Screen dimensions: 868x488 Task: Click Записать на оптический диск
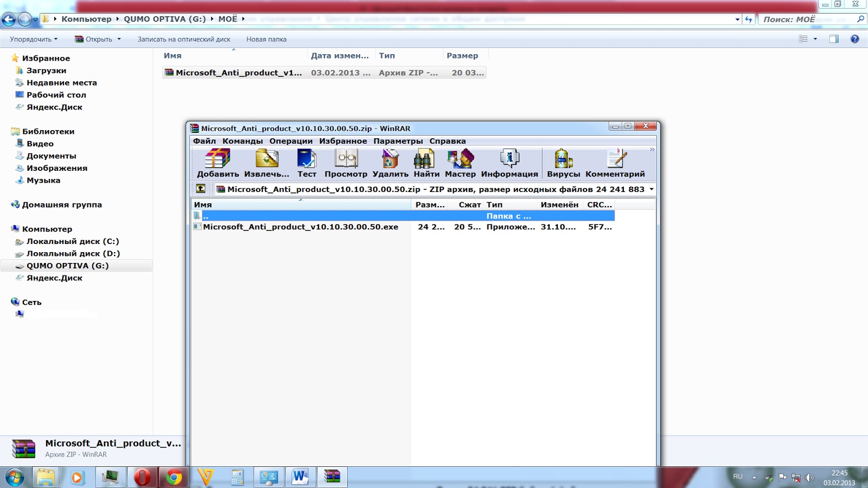pos(184,39)
